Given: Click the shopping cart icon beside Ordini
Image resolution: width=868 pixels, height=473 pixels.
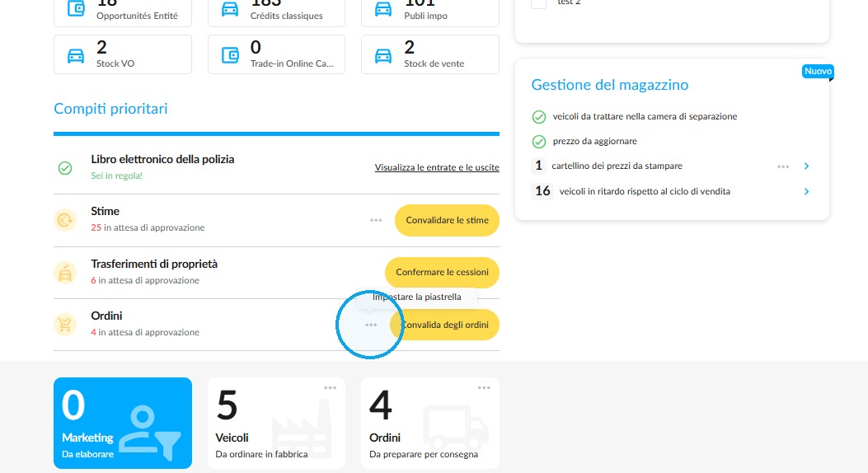Looking at the screenshot, I should (x=65, y=324).
